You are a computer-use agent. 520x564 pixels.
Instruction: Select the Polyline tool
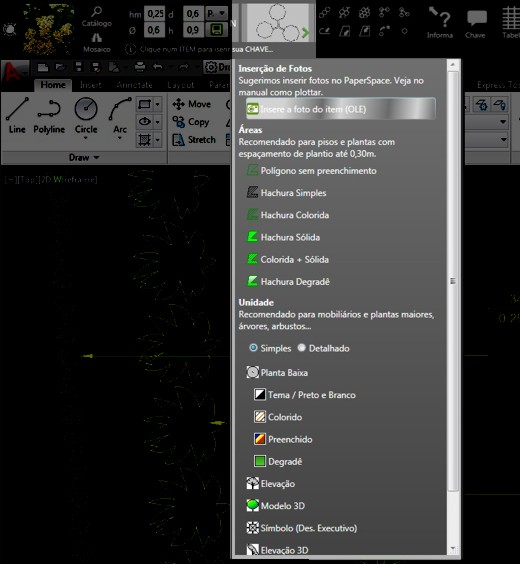click(49, 115)
